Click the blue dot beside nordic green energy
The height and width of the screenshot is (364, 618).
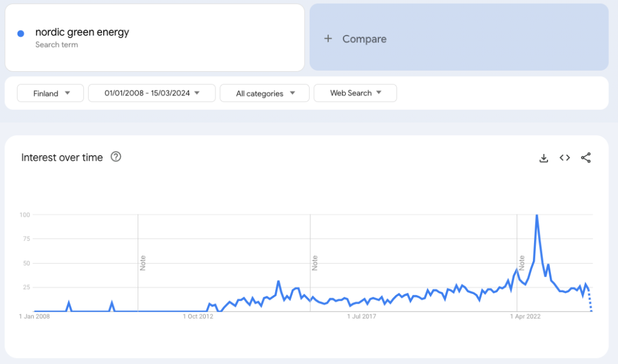tap(21, 34)
